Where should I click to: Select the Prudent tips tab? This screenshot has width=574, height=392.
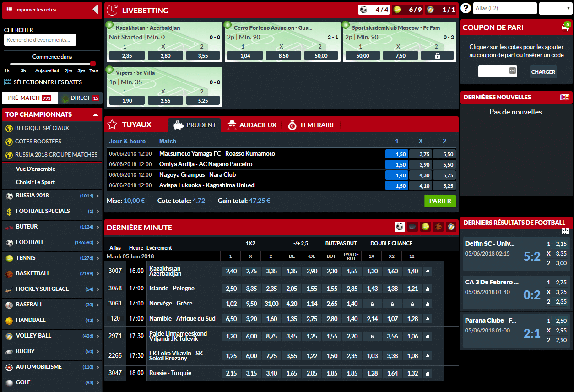[195, 125]
